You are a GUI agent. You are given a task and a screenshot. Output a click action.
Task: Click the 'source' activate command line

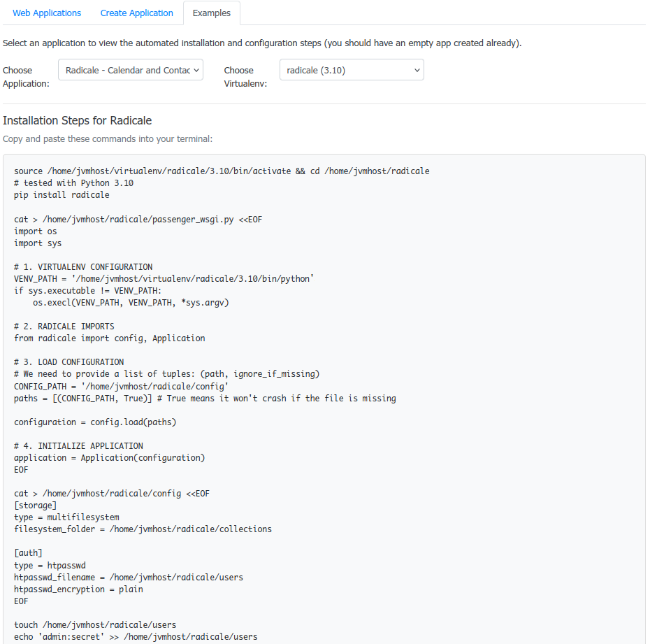click(x=222, y=171)
